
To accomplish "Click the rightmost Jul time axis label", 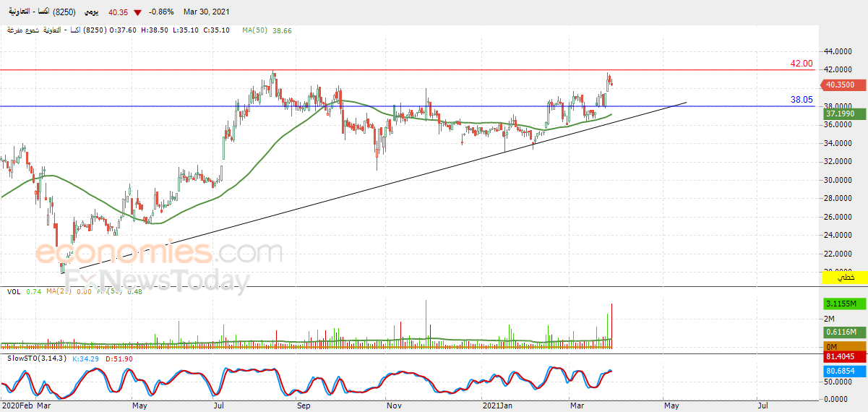I will click(762, 407).
